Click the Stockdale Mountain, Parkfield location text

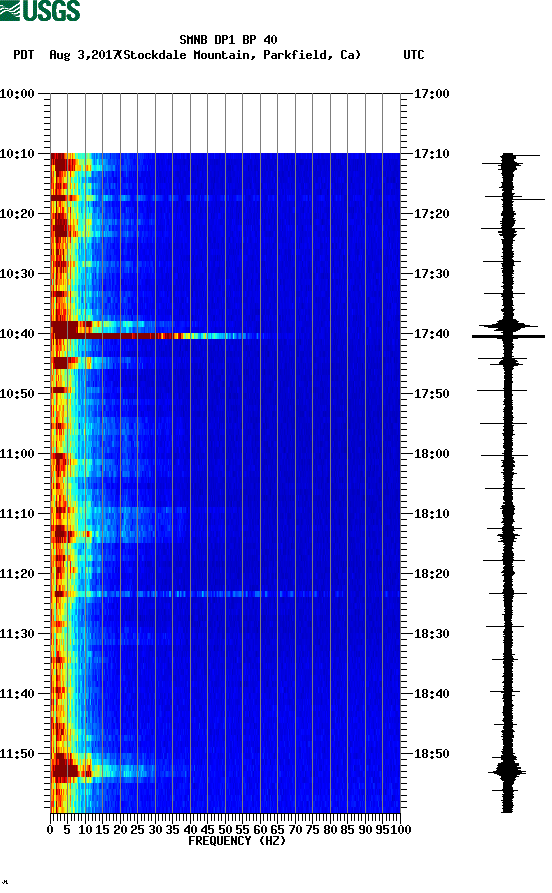[x=242, y=55]
